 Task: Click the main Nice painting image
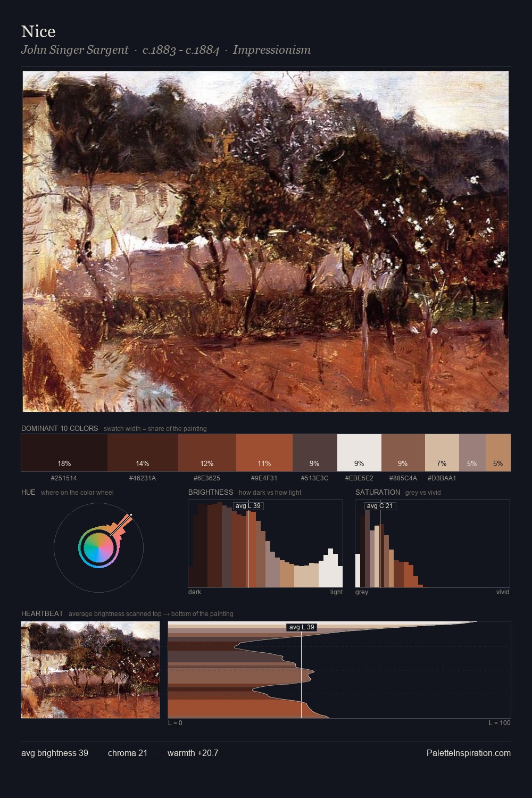(x=265, y=242)
